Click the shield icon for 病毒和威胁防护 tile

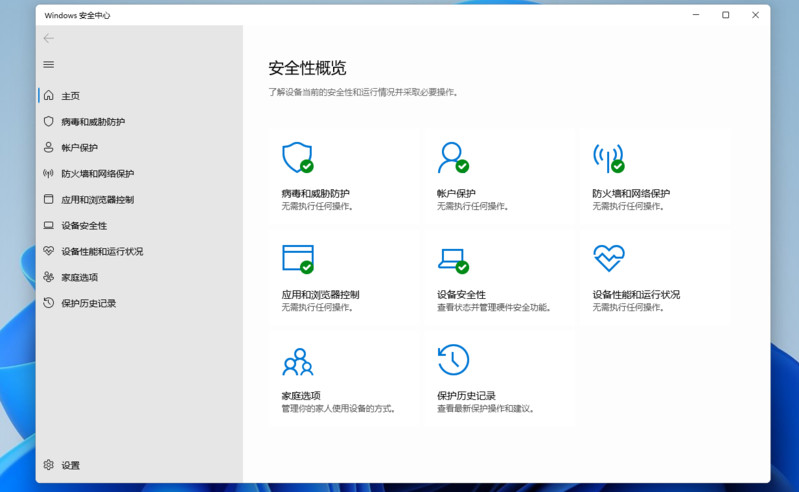[x=297, y=157]
